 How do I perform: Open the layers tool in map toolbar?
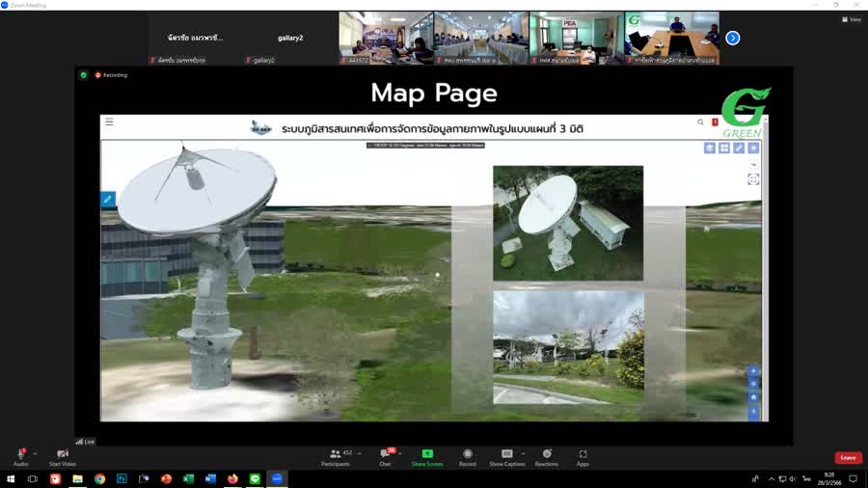click(710, 149)
